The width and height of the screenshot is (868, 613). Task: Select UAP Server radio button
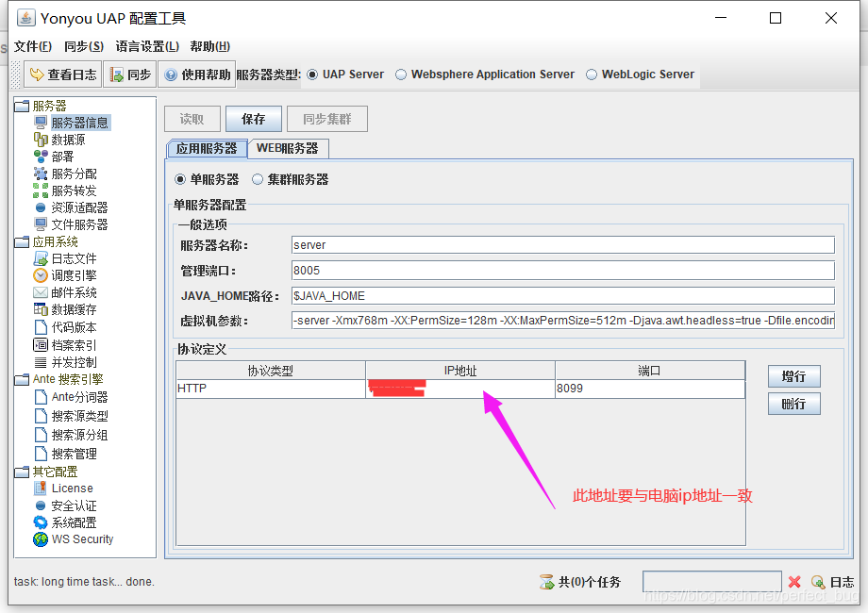pos(312,75)
